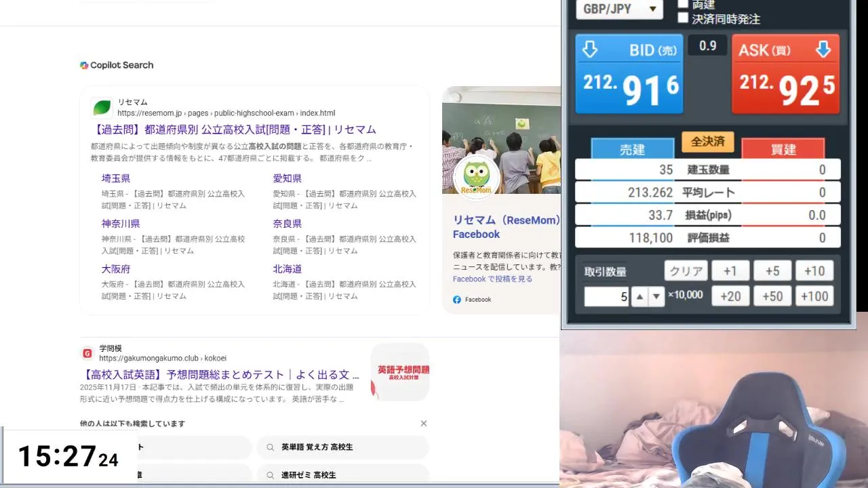Click the Copilot Search logo icon
The image size is (868, 488).
pos(84,65)
